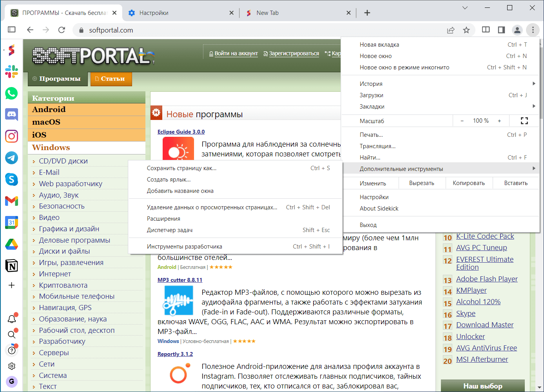Launch Notion from the sidebar
Screen dimensions: 544x392
pyautogui.click(x=12, y=265)
